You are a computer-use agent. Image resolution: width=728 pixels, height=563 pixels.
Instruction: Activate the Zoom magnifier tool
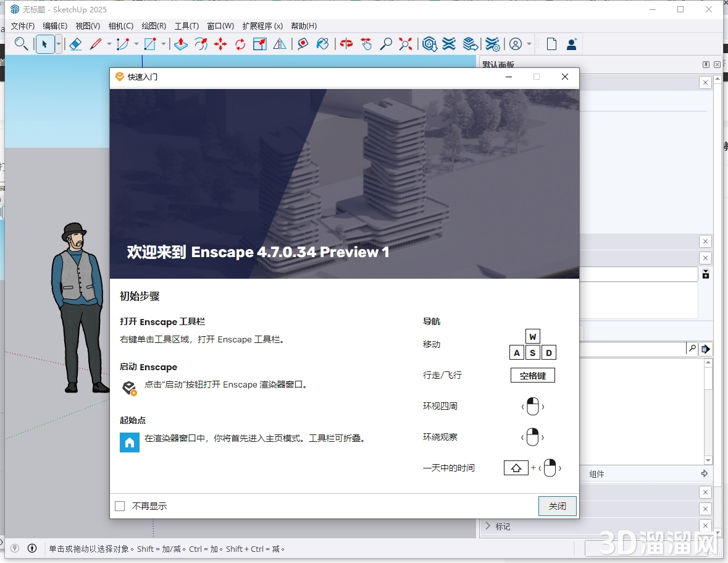tap(386, 44)
